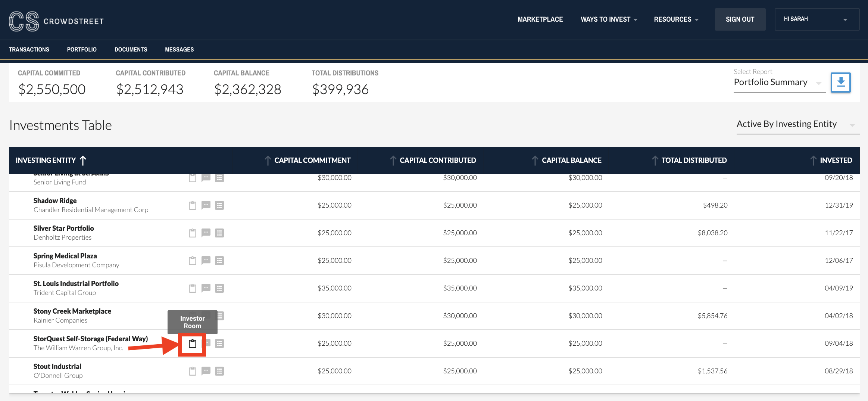Open the Stony Creek Marketplace investment

coord(72,311)
